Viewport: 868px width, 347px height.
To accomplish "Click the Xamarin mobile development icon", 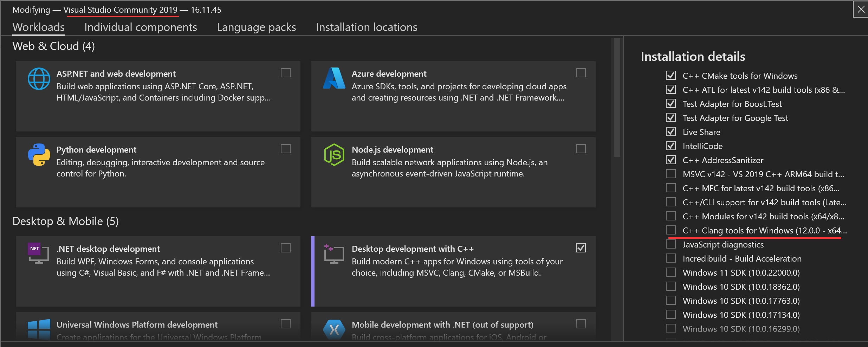I will point(334,329).
